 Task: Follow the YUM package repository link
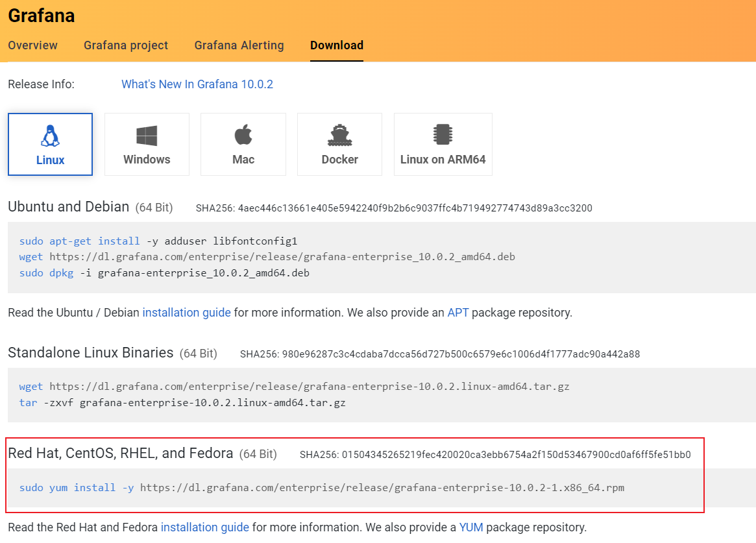(471, 527)
